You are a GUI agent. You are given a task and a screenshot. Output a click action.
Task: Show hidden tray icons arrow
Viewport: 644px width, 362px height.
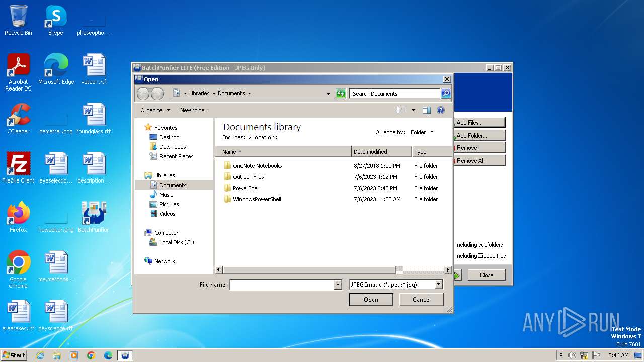[x=561, y=355]
